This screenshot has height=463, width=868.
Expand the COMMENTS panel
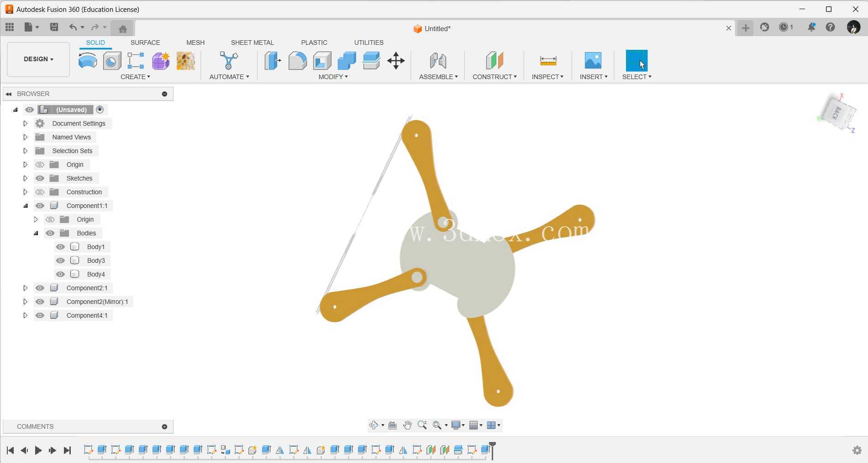pyautogui.click(x=164, y=426)
